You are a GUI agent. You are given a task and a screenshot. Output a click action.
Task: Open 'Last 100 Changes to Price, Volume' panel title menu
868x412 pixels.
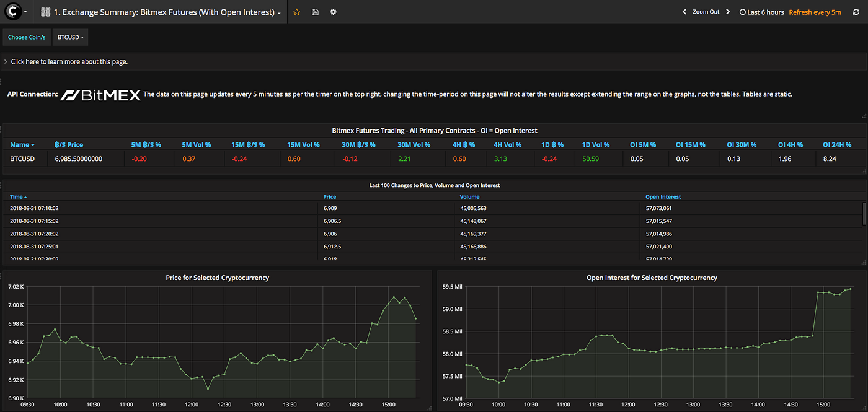[x=434, y=185]
